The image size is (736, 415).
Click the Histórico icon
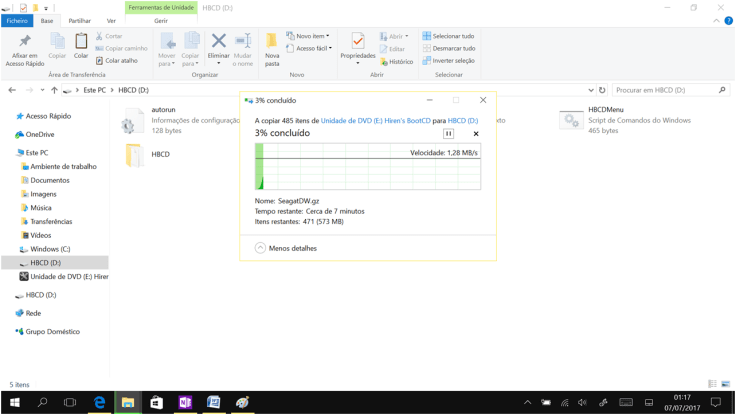(x=397, y=62)
